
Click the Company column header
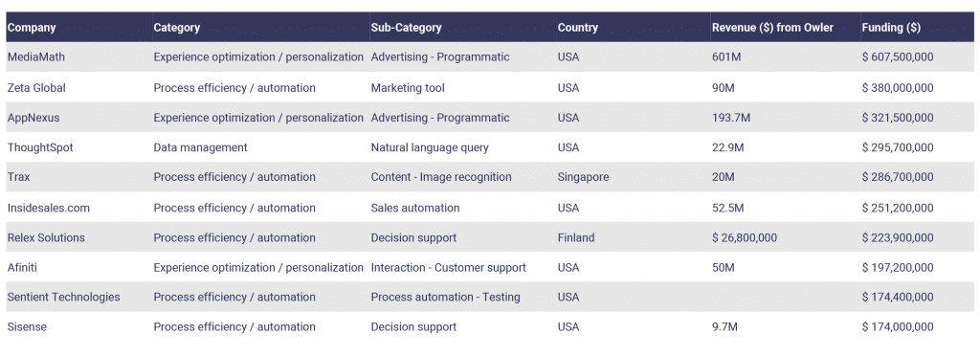32,28
